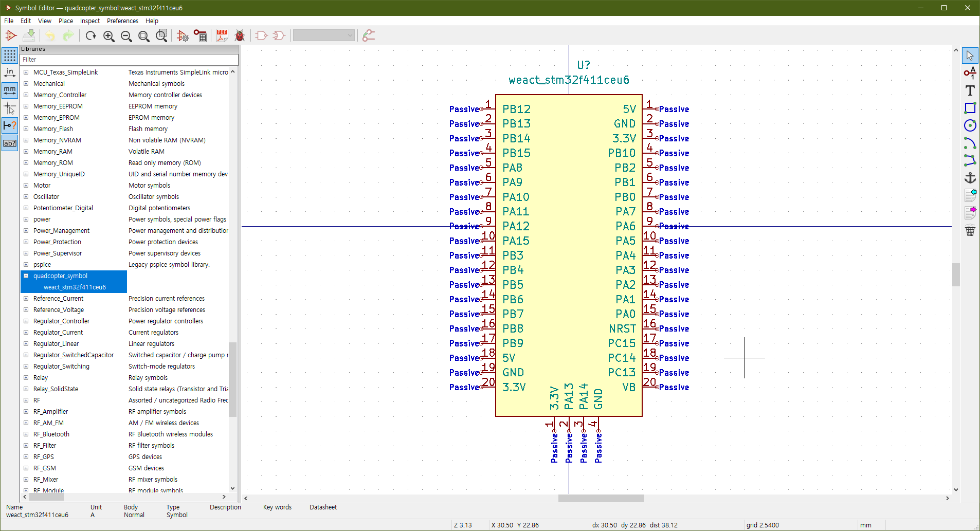Select weact_stm32f411ceu6 in library tree

pyautogui.click(x=75, y=287)
